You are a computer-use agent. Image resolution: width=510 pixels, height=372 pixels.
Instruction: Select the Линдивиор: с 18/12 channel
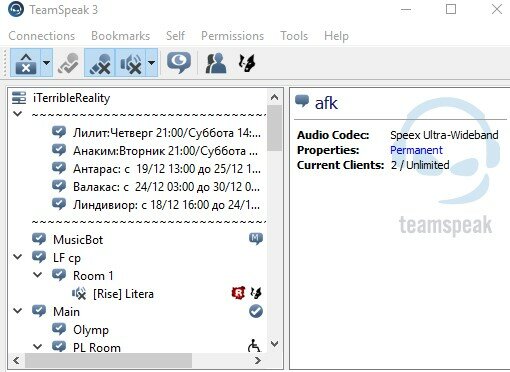(x=167, y=205)
